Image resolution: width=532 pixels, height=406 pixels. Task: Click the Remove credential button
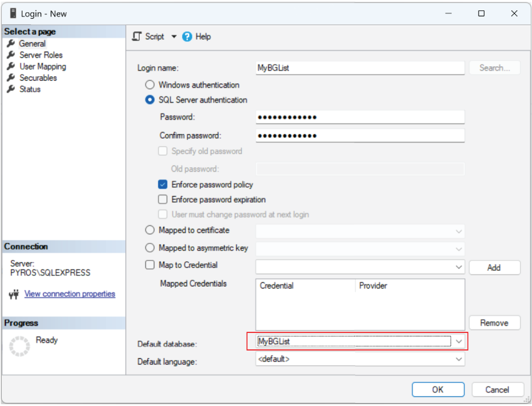coord(494,323)
